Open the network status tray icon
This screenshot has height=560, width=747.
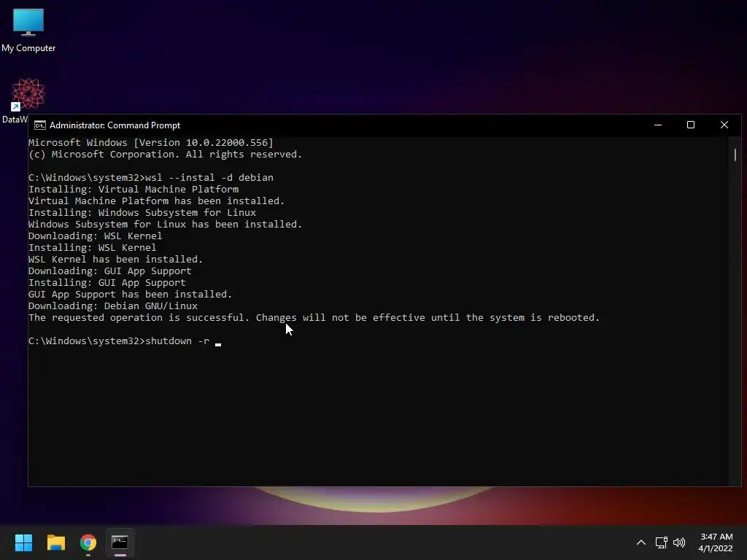coord(661,542)
